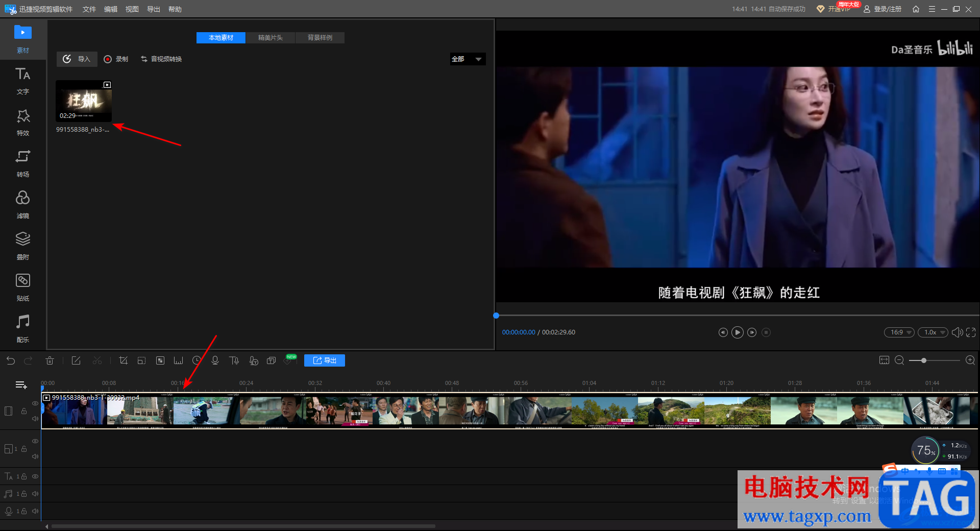Viewport: 980px width, 531px height.
Task: Apply the mosaic tool
Action: click(x=160, y=360)
